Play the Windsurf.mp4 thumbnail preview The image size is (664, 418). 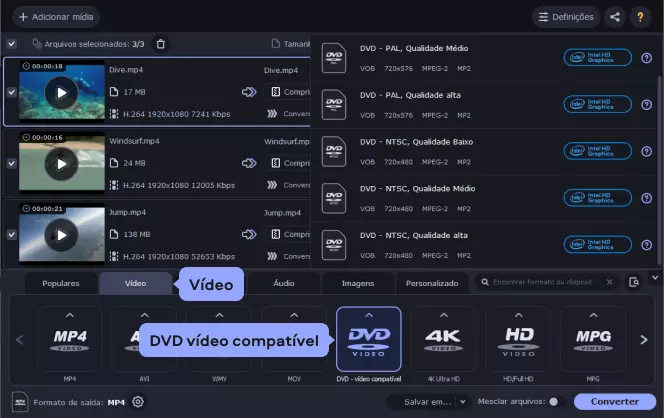tap(61, 164)
